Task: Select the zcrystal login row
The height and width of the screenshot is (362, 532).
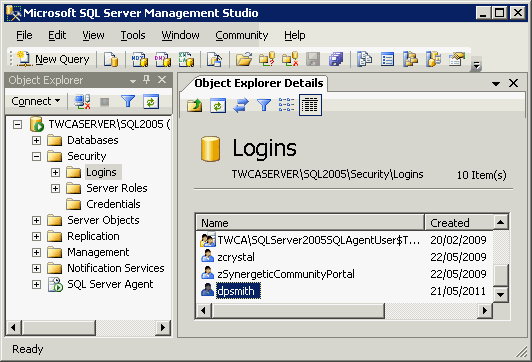Action: [x=345, y=257]
